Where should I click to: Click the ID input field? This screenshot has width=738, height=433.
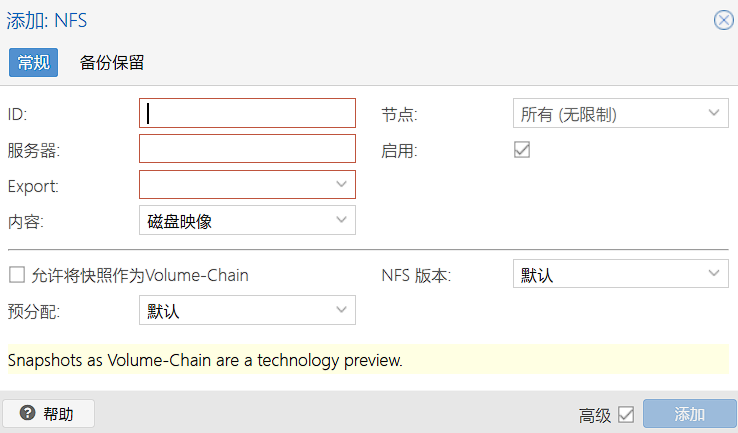click(247, 114)
